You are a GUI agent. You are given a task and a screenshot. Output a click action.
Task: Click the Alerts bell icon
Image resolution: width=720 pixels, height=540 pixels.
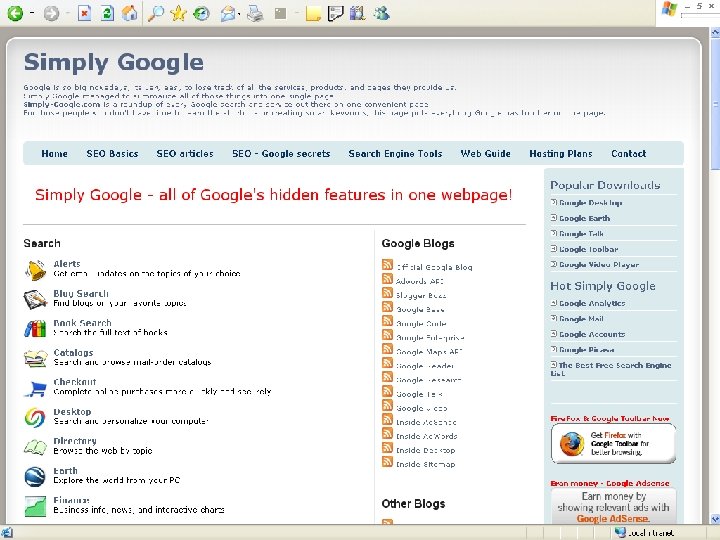coord(35,270)
